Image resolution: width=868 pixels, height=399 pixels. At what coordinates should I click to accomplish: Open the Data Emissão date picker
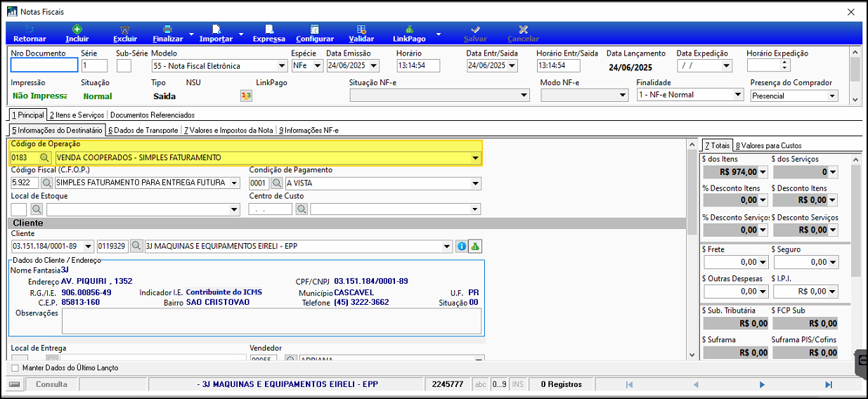[x=374, y=65]
